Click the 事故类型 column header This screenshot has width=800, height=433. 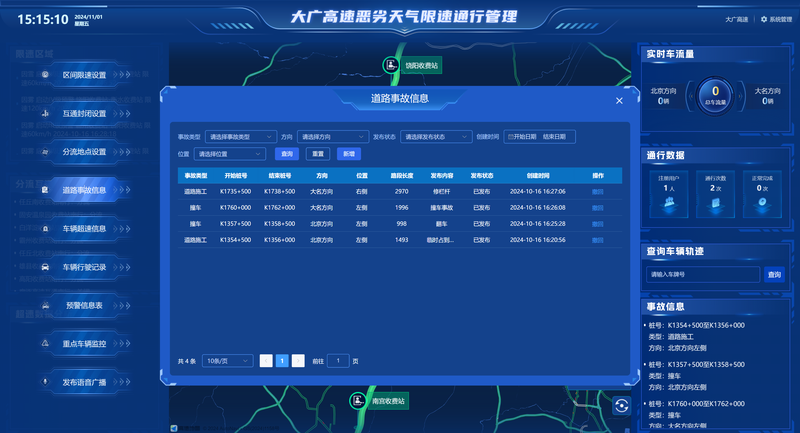195,175
